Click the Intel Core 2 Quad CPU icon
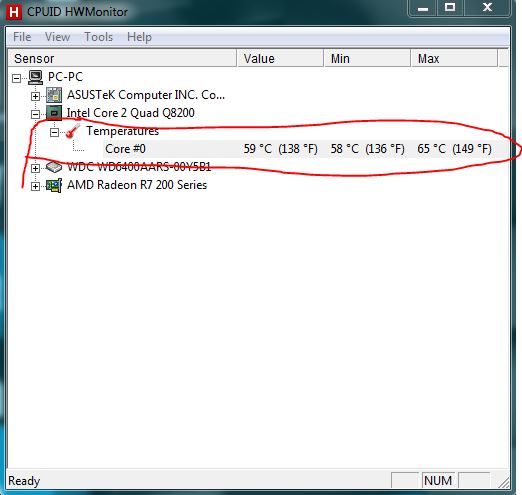Screen dimensions: 522x495 coord(54,113)
